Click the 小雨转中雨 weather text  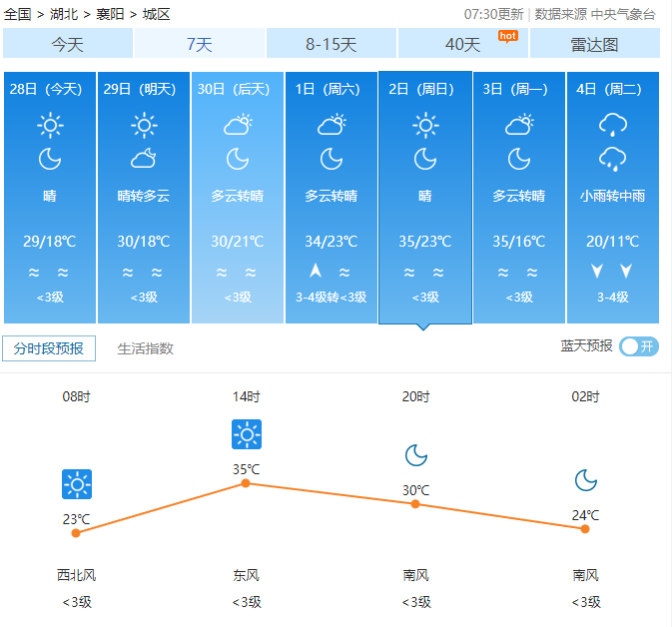613,196
